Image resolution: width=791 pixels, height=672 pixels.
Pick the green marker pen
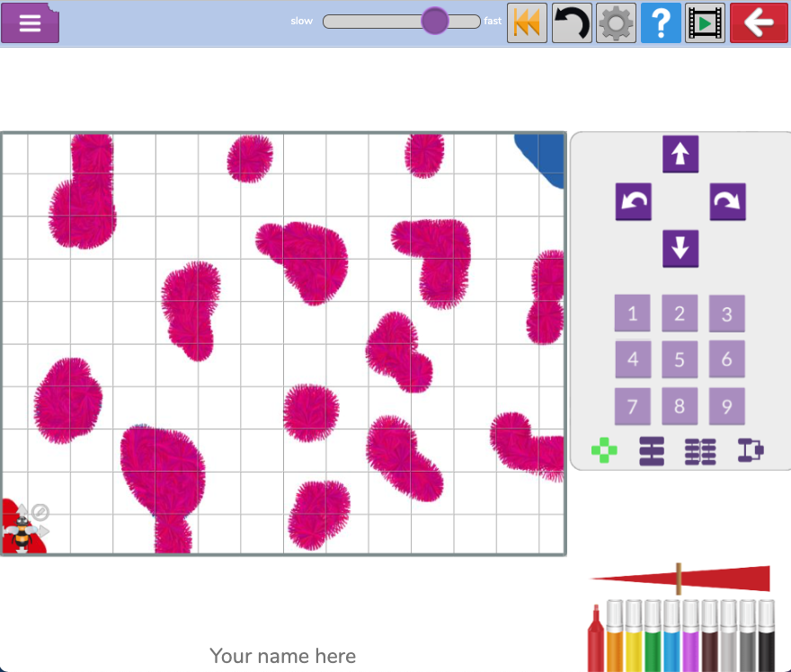pyautogui.click(x=653, y=636)
